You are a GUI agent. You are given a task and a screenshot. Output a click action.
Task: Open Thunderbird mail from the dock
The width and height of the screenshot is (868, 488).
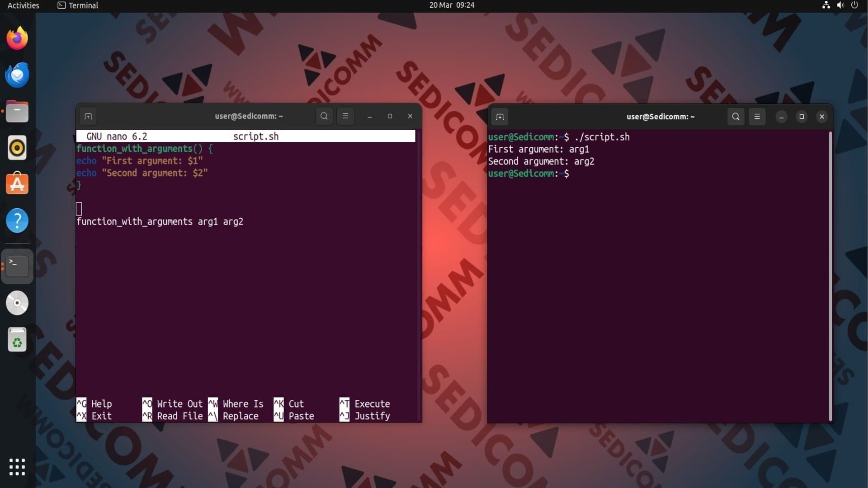[x=17, y=75]
